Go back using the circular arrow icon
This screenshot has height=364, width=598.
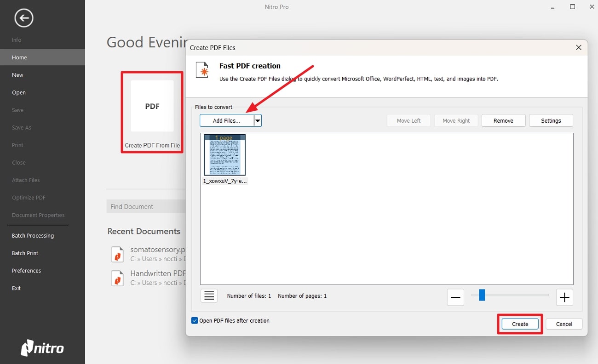tap(23, 18)
